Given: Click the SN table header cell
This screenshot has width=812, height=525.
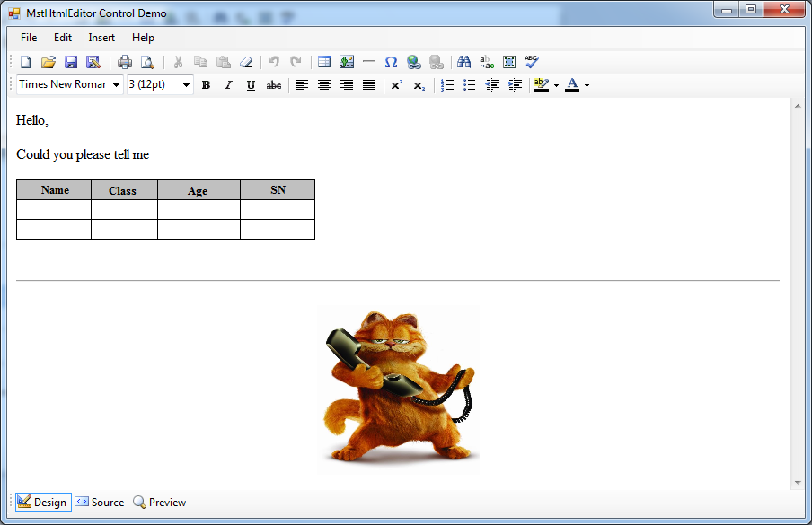Looking at the screenshot, I should [x=278, y=190].
